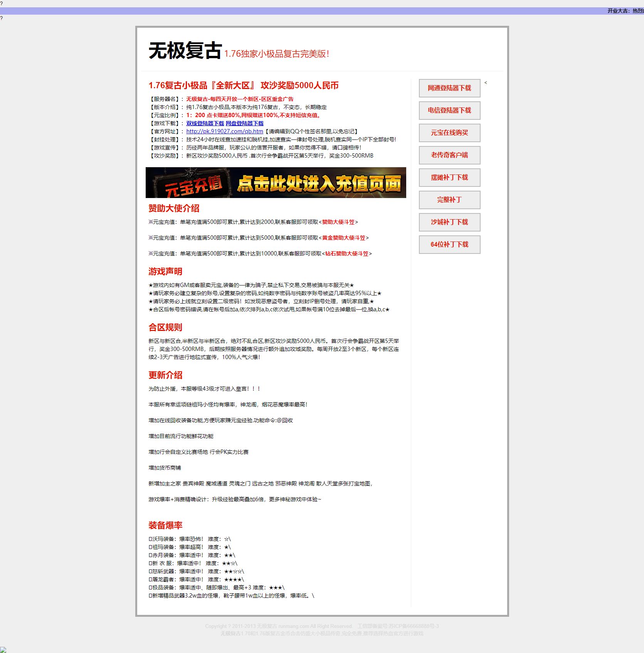Click the 元宝充值 recharge banner image
The image size is (644, 653).
276,183
